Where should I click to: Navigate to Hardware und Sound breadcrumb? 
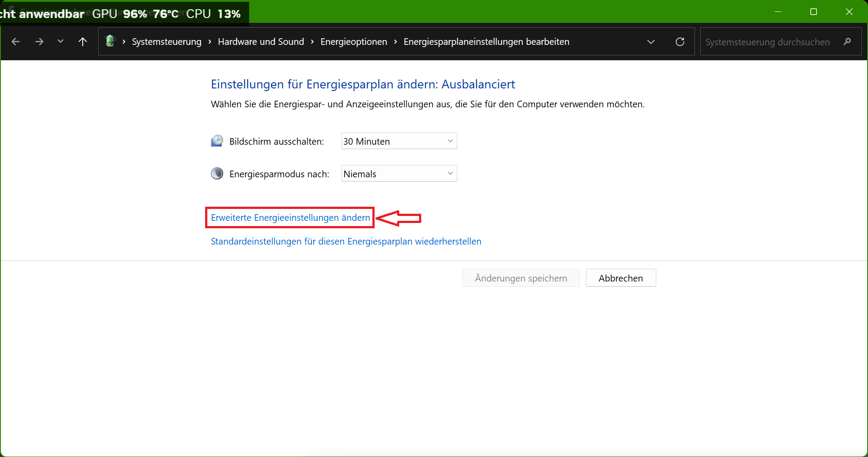point(261,42)
